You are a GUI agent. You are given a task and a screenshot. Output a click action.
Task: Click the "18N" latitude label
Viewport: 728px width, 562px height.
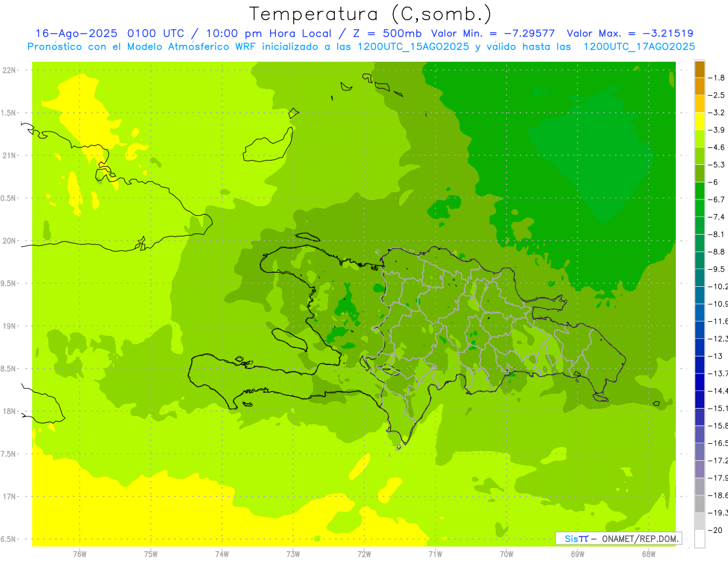tap(9, 412)
